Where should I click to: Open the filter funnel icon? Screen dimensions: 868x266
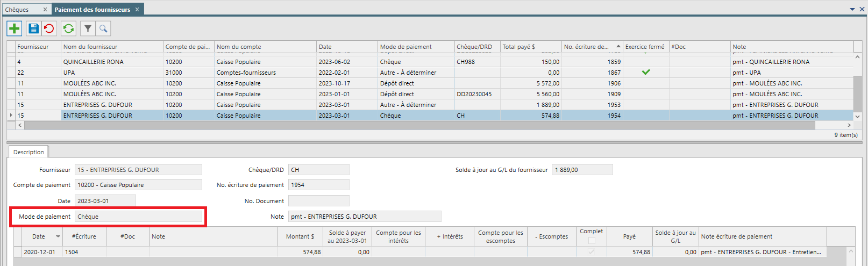click(x=88, y=28)
